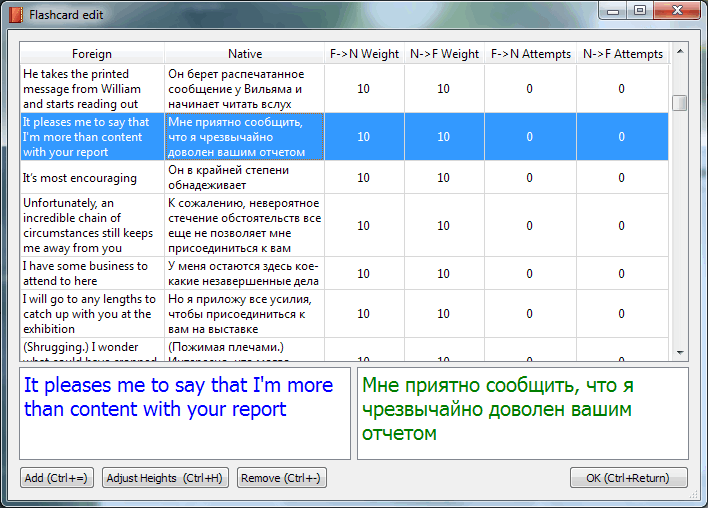
Task: Click the N->F Weight column header
Action: point(444,54)
